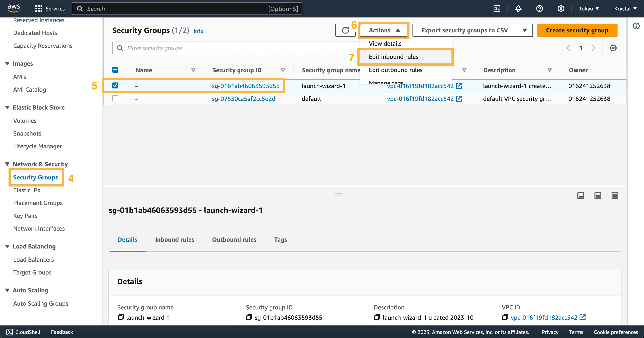Copy security group ID in details panel
644x338 pixels.
(x=249, y=317)
